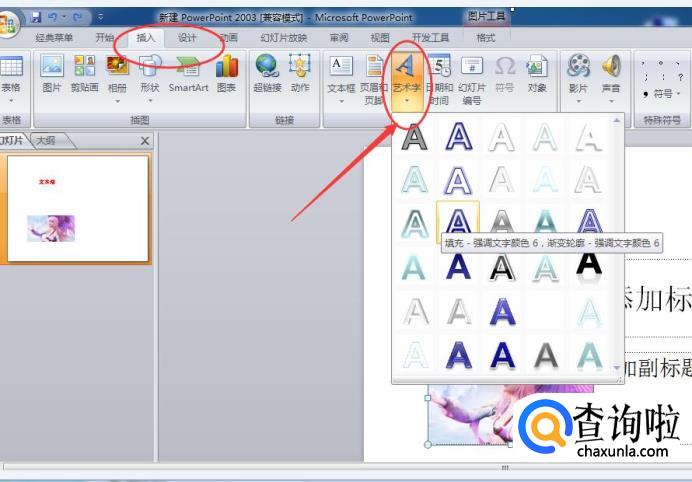692x482 pixels.
Task: Switch to the 幻灯片 pane tab
Action: tap(12, 141)
